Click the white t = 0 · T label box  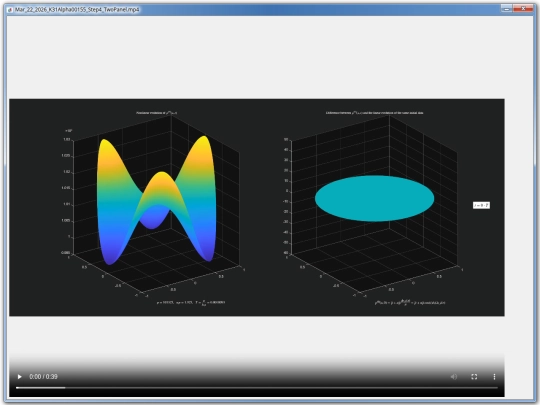(x=481, y=205)
